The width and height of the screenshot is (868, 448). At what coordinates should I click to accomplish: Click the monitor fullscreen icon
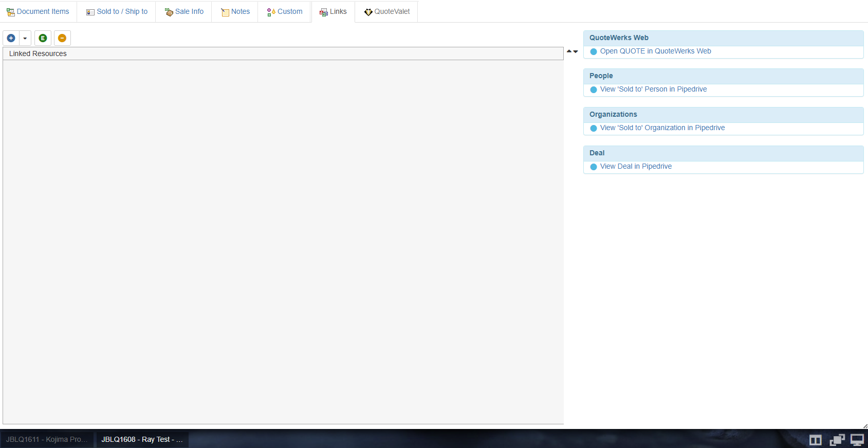coord(857,440)
